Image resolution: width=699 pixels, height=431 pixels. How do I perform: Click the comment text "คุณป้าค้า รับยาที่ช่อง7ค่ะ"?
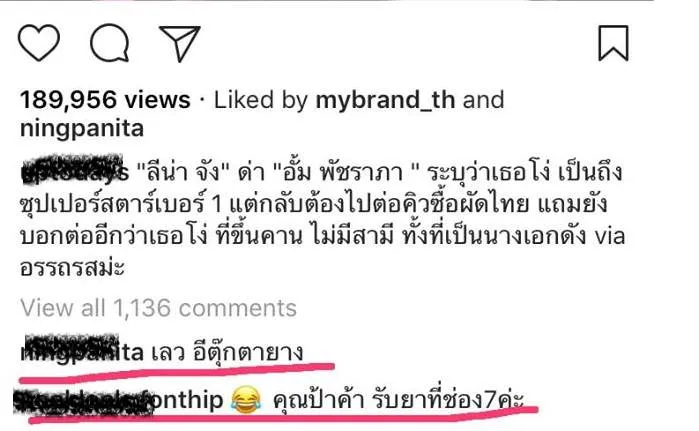(399, 399)
